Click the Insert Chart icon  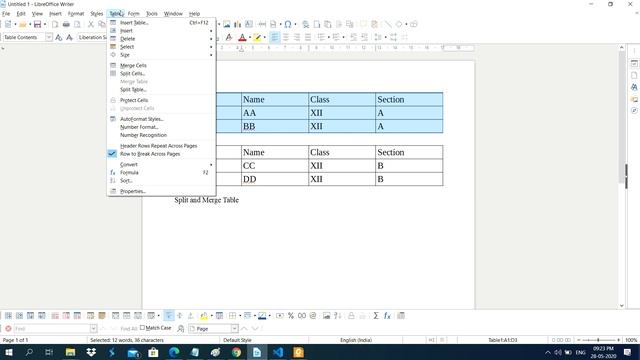(x=238, y=24)
